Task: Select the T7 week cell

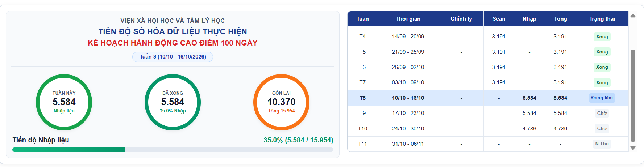Action: [362, 82]
